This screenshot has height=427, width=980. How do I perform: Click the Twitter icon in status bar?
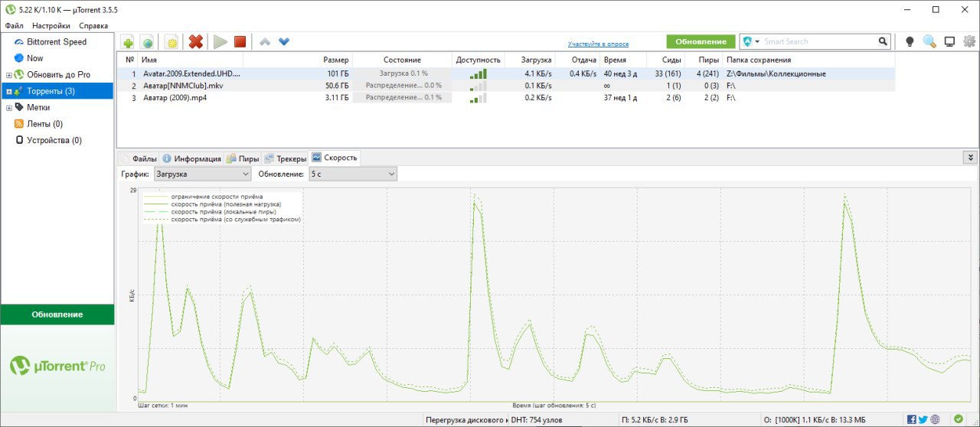pyautogui.click(x=923, y=419)
